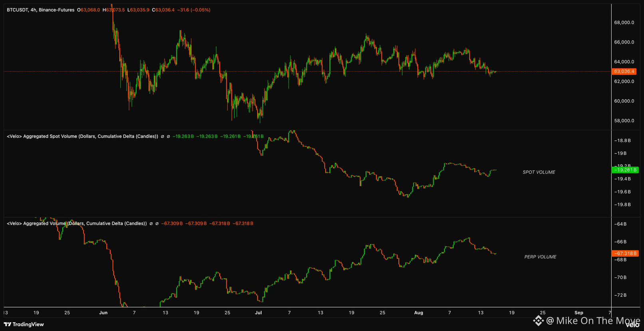Click the Aug label on time axis

coord(419,313)
